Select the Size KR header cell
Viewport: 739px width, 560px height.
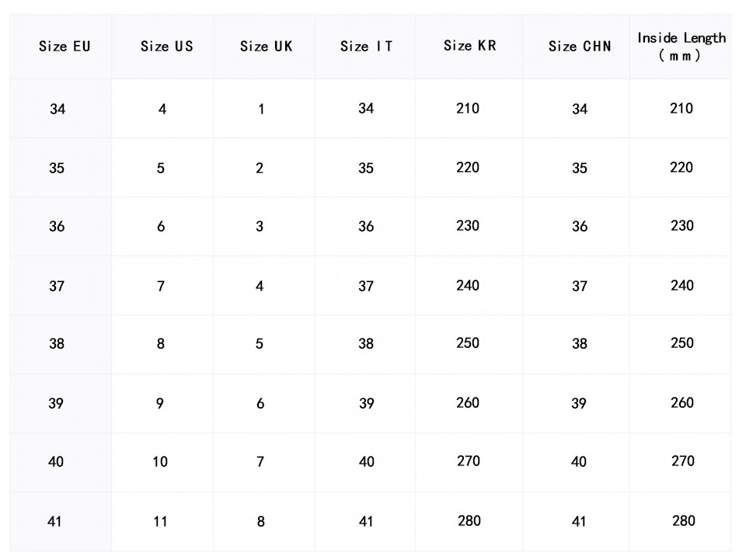[469, 46]
